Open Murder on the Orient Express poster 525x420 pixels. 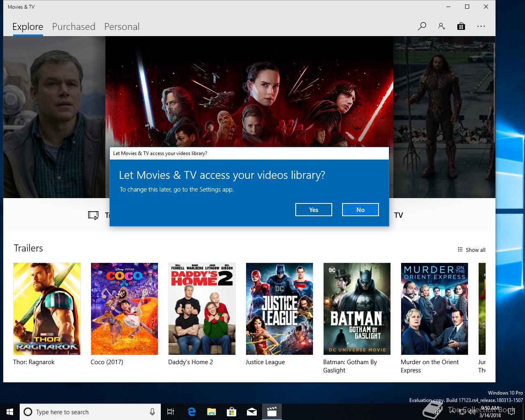coord(434,309)
